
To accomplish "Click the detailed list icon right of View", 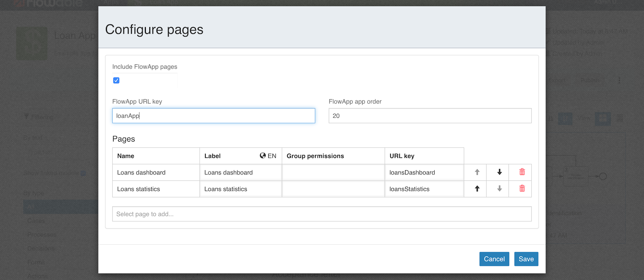I will click(x=619, y=118).
